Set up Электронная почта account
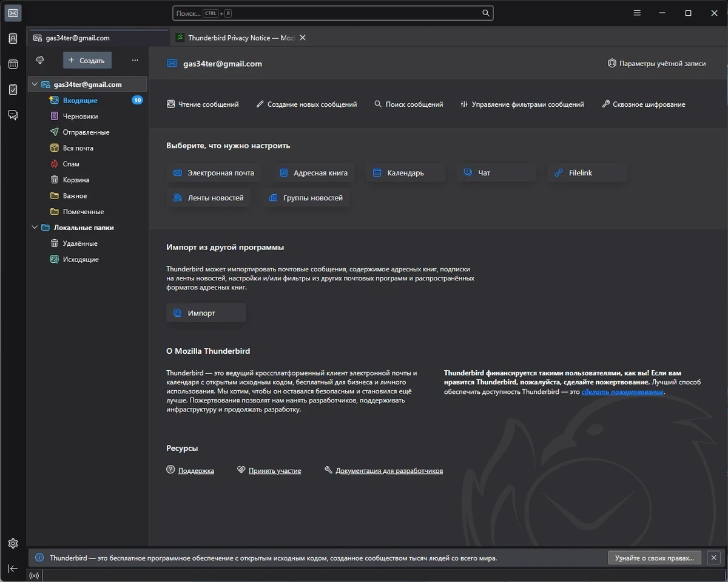This screenshot has width=728, height=582. pyautogui.click(x=214, y=173)
